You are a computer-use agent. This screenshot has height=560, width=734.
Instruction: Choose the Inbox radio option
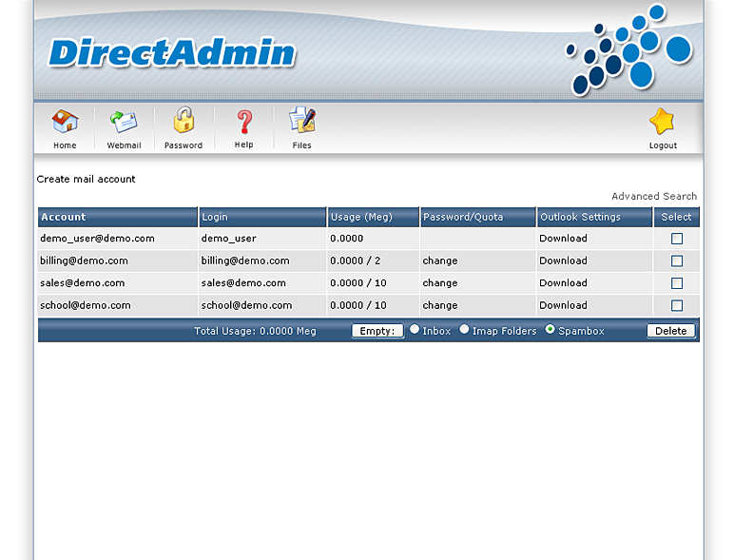tap(415, 330)
